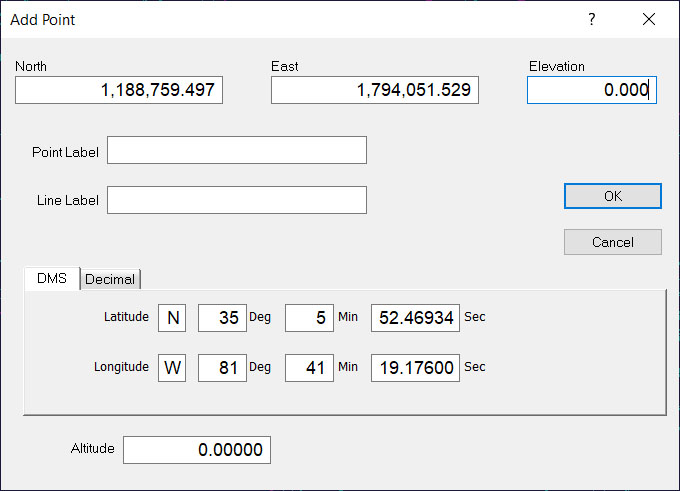Click the Longitude degrees field
Viewport: 680px width, 491px height.
(x=222, y=368)
